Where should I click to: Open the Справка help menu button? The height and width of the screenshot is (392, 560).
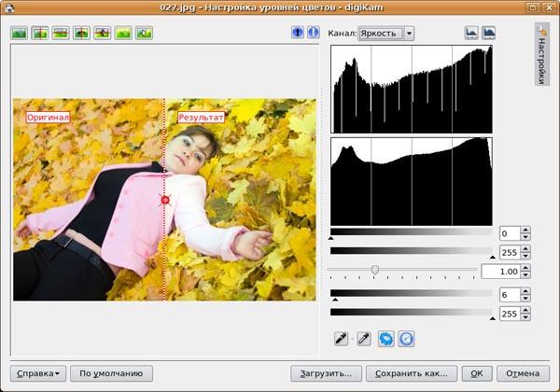pos(38,373)
